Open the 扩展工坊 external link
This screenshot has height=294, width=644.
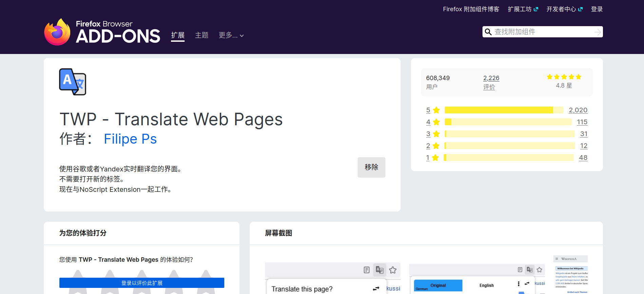(x=523, y=9)
